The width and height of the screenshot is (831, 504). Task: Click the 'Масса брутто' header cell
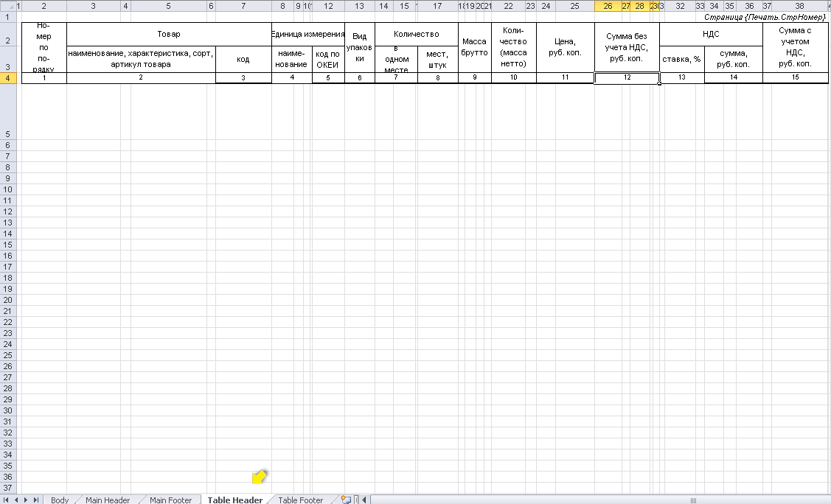tap(474, 47)
